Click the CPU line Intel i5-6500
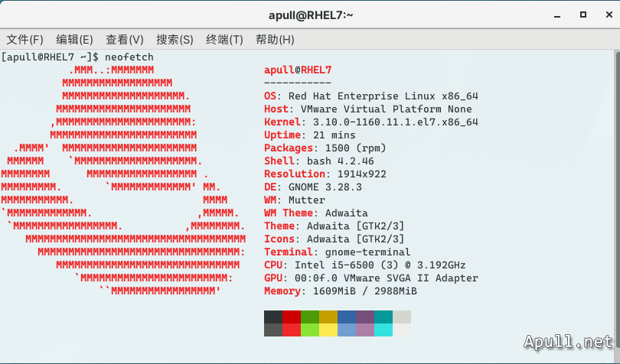The height and width of the screenshot is (364, 620). (364, 265)
